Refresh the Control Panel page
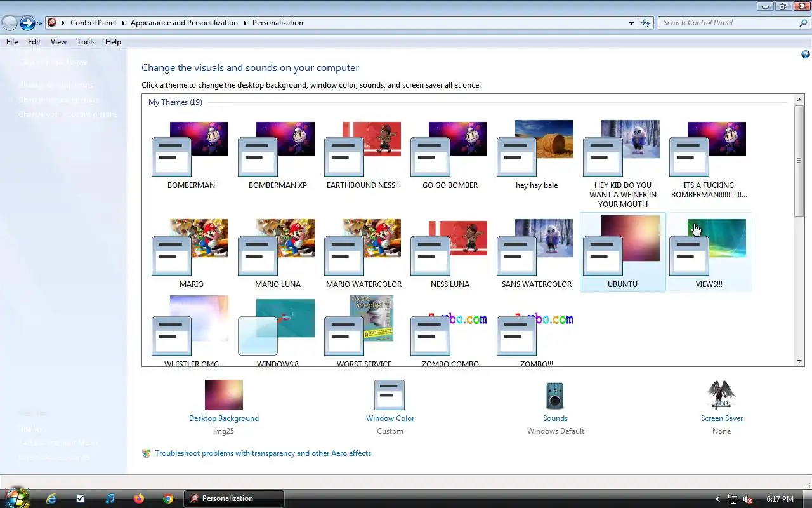Viewport: 812px width, 508px height. 646,23
